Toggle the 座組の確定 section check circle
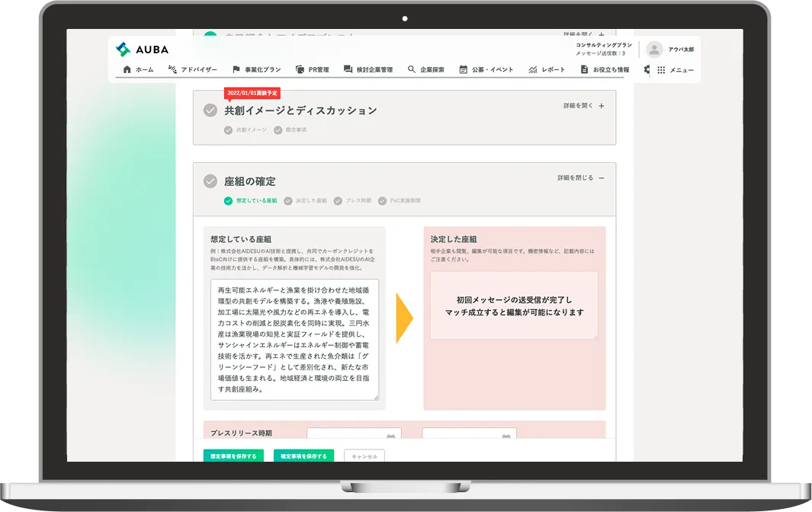812x512 pixels. (x=210, y=181)
